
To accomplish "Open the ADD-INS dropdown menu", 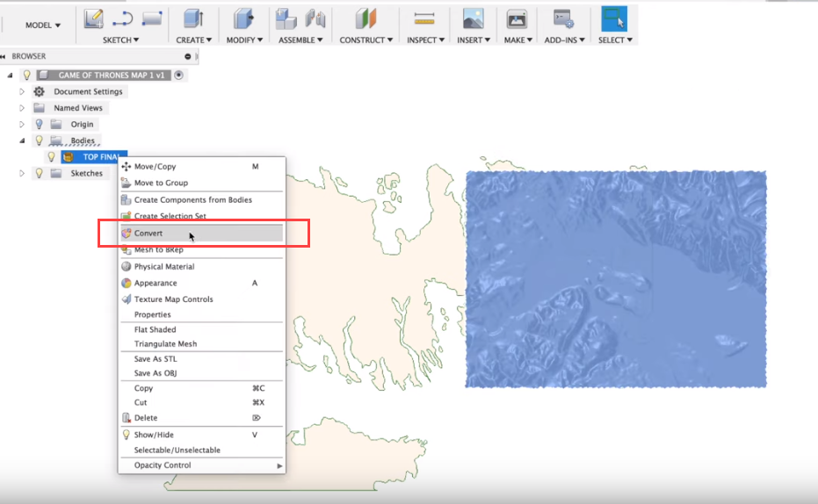I will 564,40.
